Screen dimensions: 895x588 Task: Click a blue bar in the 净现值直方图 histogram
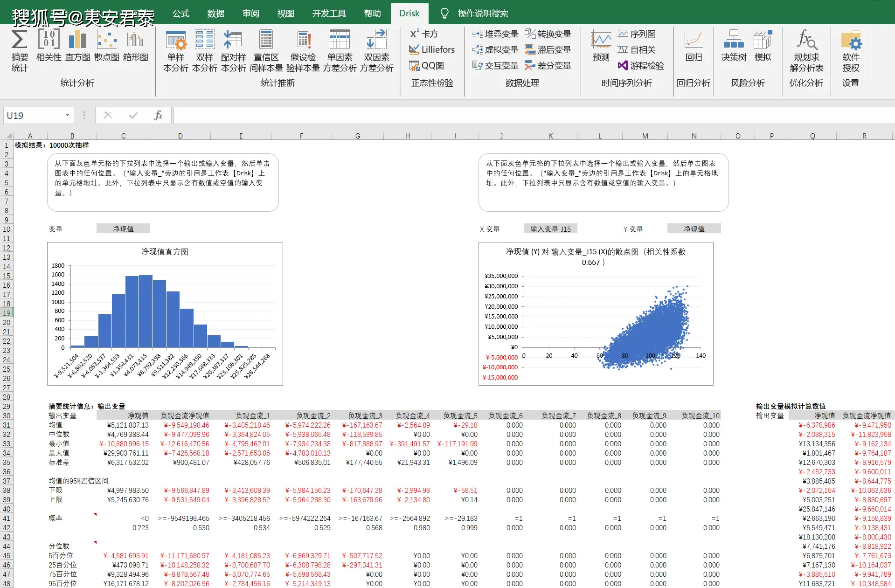(x=146, y=312)
